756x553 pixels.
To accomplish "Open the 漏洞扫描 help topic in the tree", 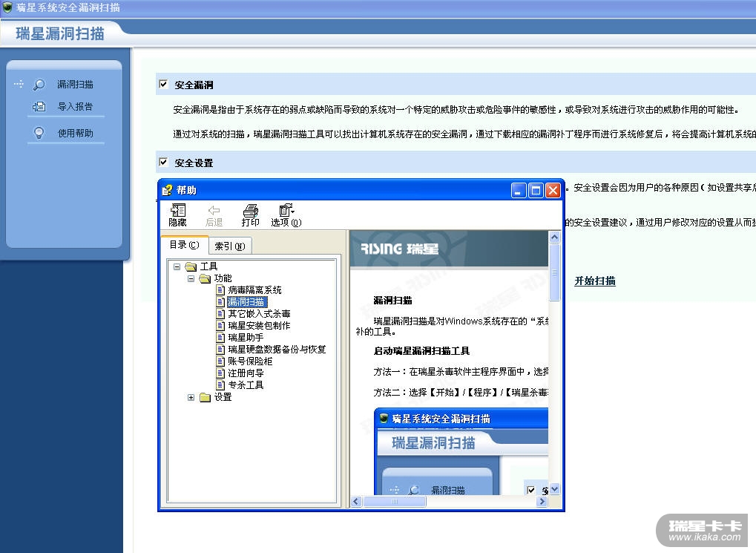I will tap(246, 302).
